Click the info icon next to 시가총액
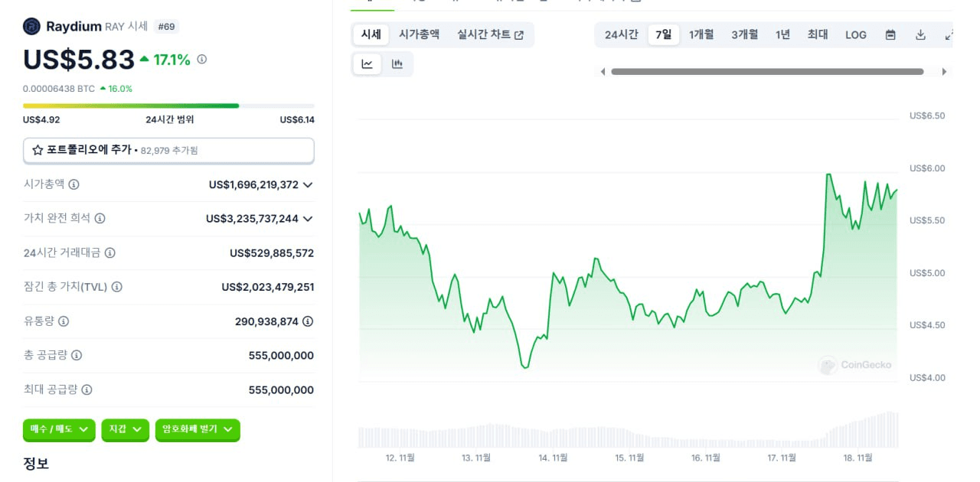 (x=73, y=184)
